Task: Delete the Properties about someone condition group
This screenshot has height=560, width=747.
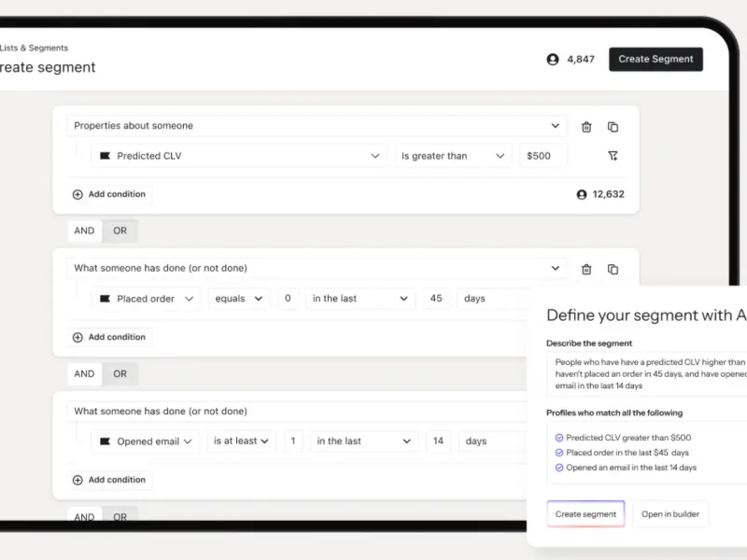Action: coord(586,127)
